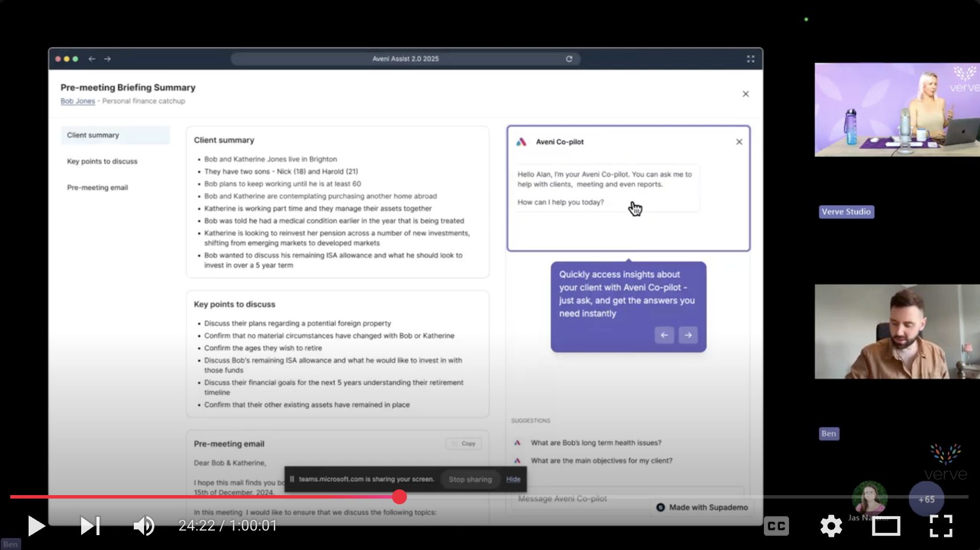Click the browser forward arrow
980x550 pixels.
[x=107, y=59]
